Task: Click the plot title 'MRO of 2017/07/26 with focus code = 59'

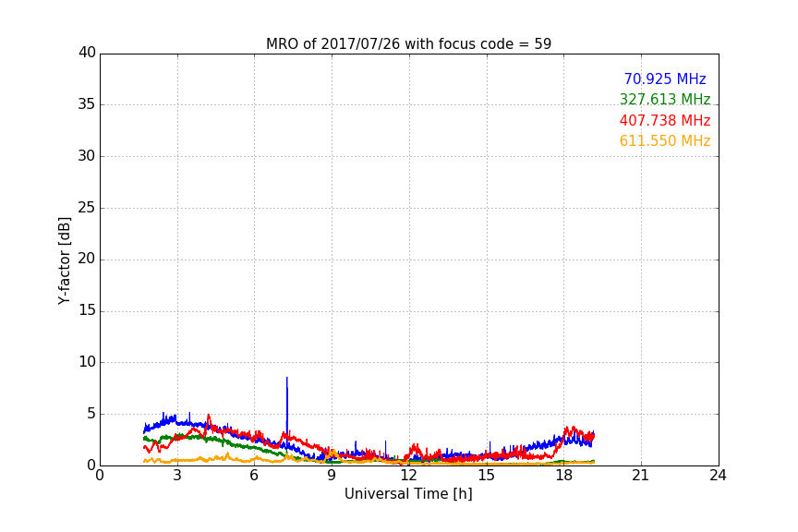Action: point(408,43)
